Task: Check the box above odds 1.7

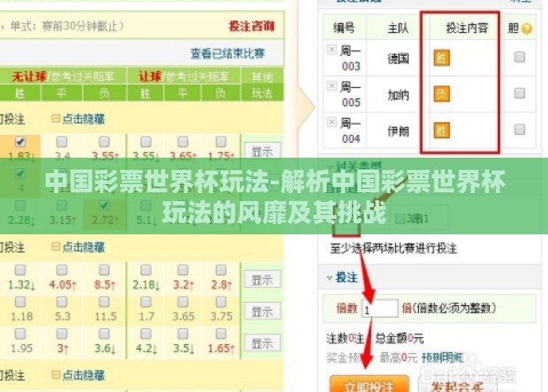Action: point(146,301)
